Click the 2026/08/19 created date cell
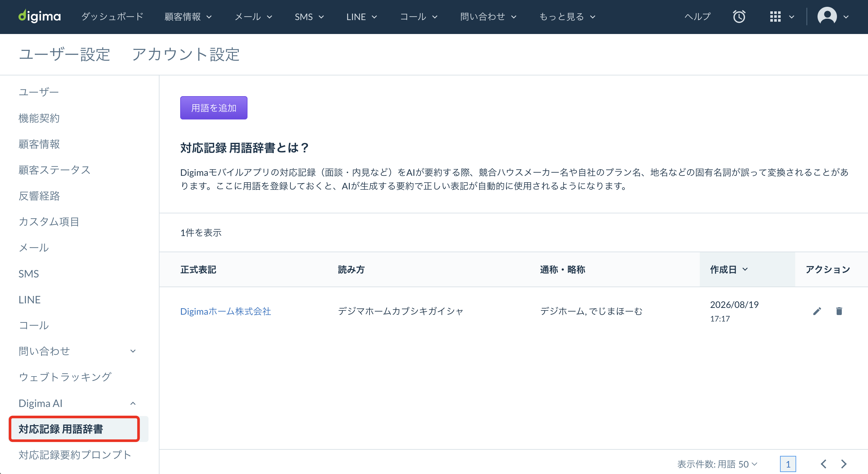The height and width of the screenshot is (474, 868). click(x=734, y=311)
